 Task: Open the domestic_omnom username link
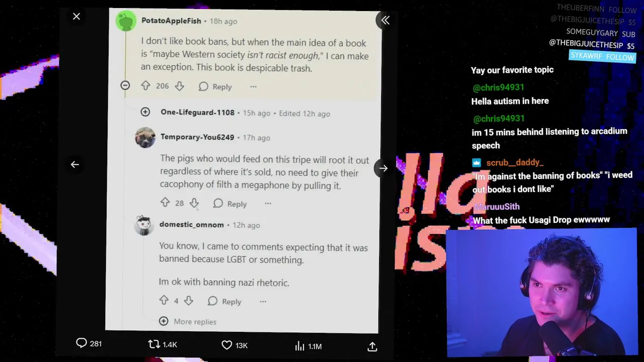[x=192, y=225]
